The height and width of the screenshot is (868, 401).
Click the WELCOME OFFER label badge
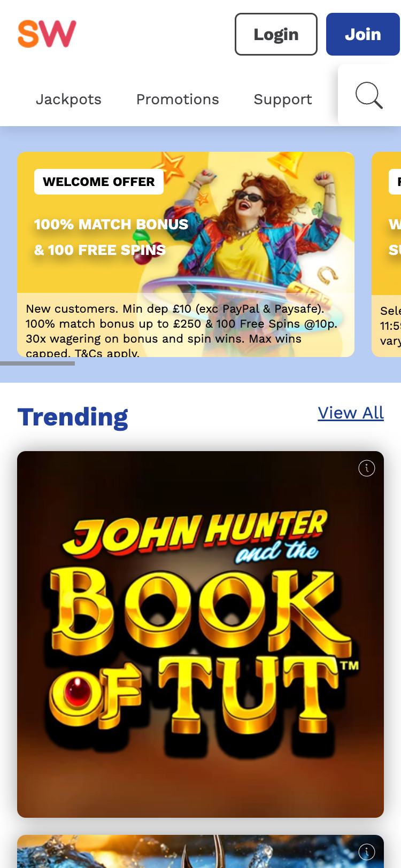99,182
